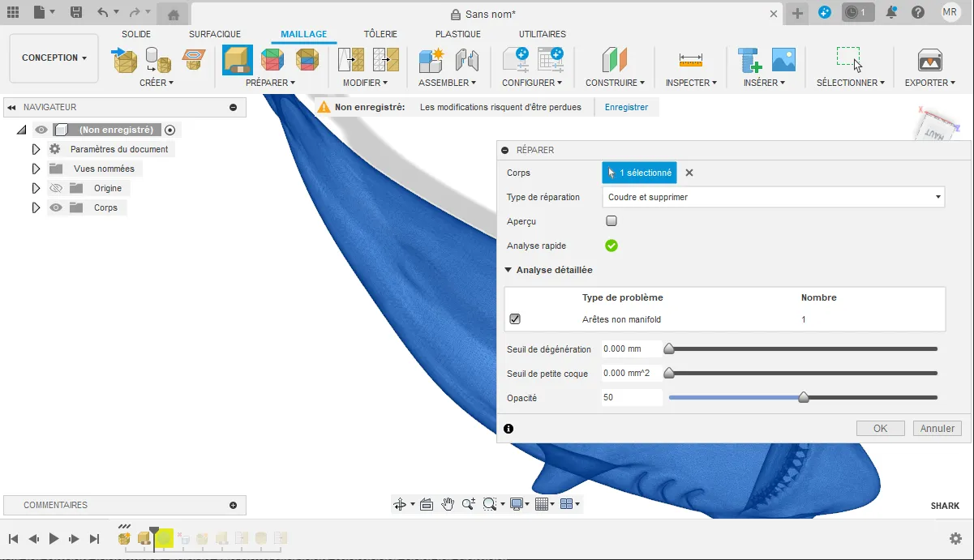
Task: Collapse the Analyse détaillée section
Action: coord(508,270)
